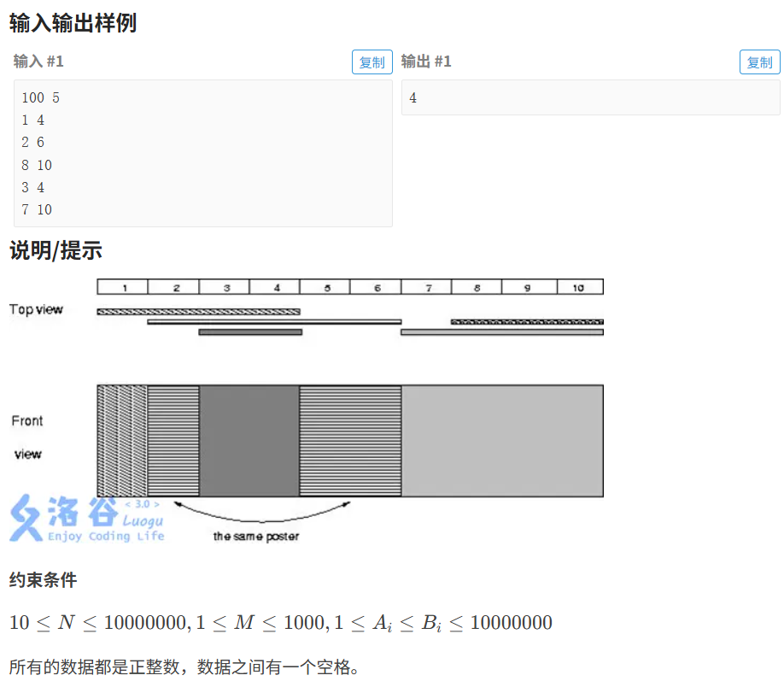
Task: Click wall cell number 1 in diagram
Action: [x=122, y=287]
